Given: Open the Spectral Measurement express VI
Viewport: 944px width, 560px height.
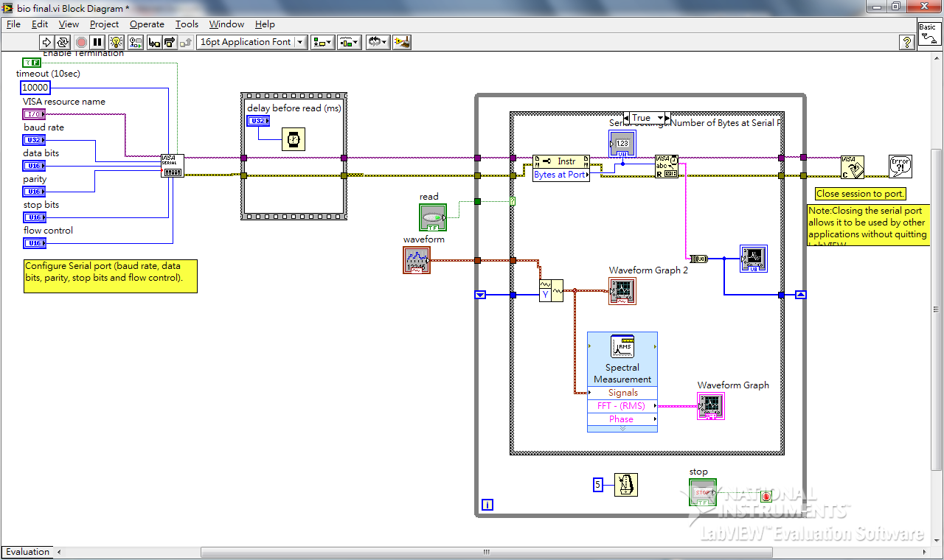Looking at the screenshot, I should [x=622, y=357].
